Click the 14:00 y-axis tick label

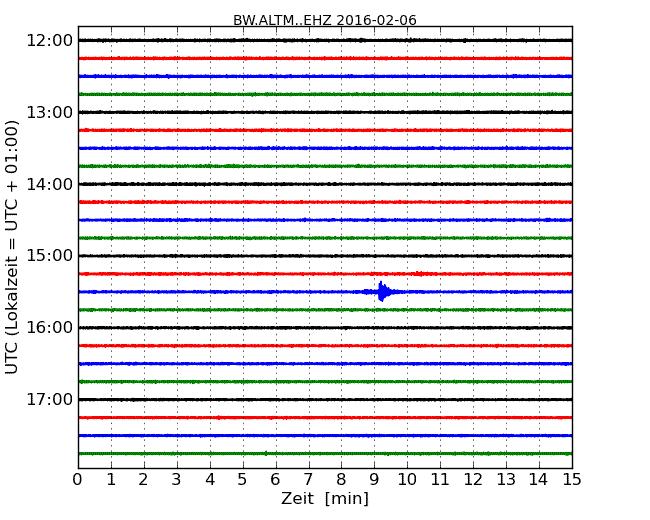(x=49, y=184)
